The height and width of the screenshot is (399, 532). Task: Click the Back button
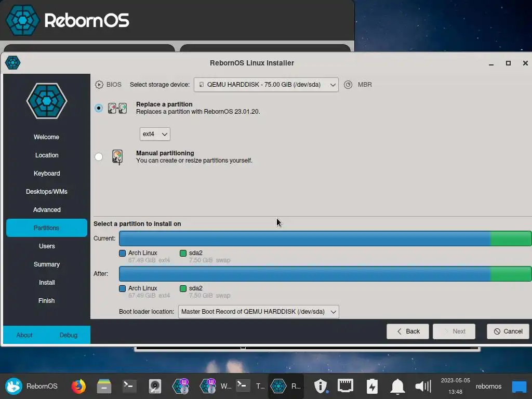(407, 331)
